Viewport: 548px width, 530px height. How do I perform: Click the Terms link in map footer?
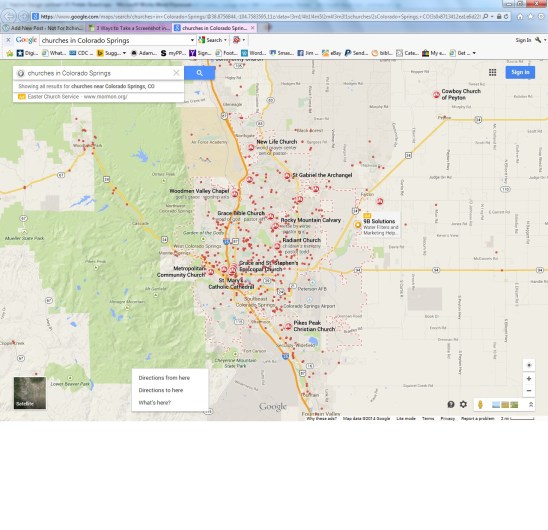click(x=428, y=418)
